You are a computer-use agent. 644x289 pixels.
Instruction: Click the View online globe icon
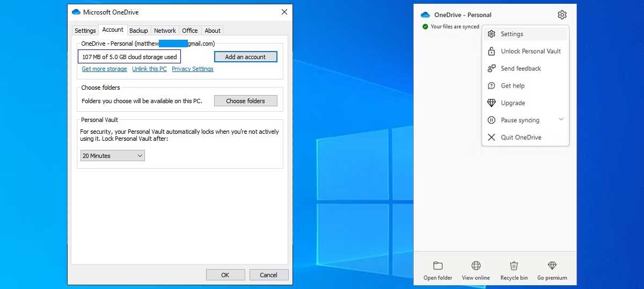coord(476,265)
